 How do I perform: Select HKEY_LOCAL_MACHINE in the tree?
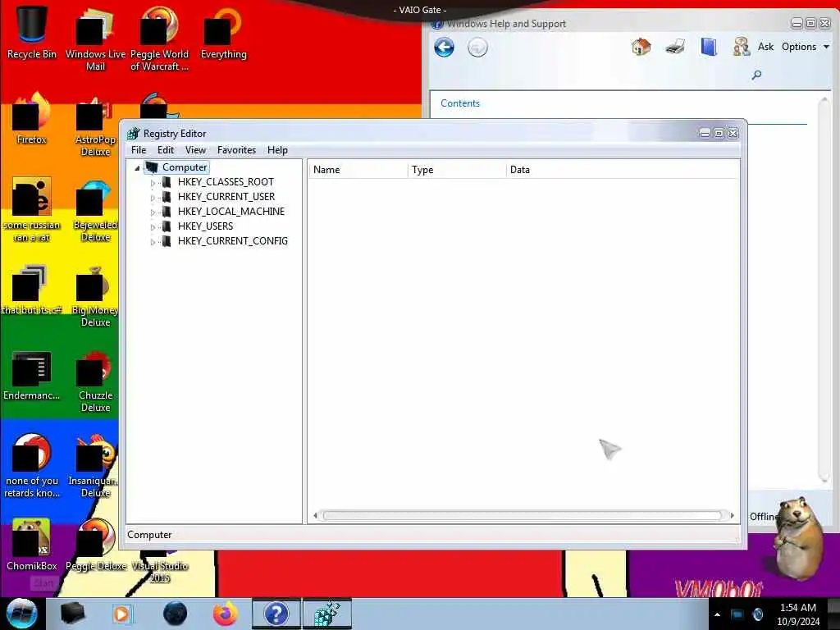point(231,212)
